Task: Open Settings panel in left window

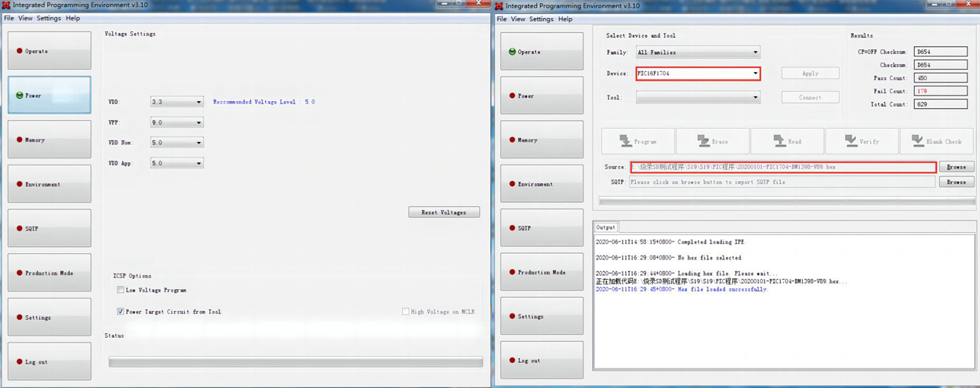Action: [49, 317]
